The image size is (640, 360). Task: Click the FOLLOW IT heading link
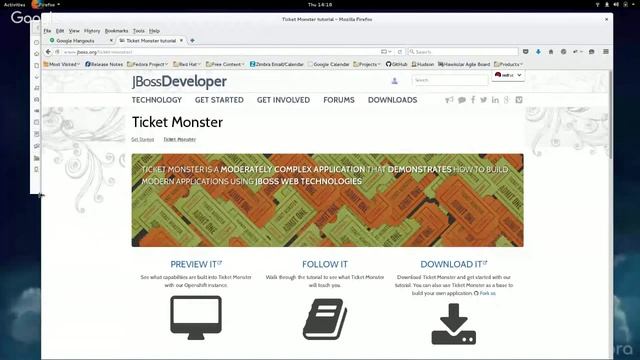coord(325,264)
